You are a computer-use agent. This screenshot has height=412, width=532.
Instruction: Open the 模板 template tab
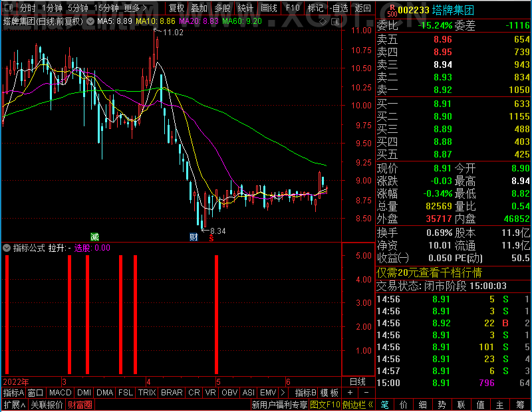tap(330, 393)
